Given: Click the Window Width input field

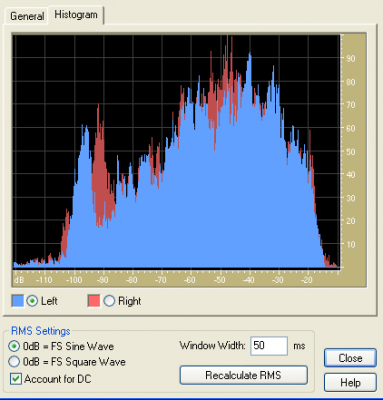Looking at the screenshot, I should [x=269, y=346].
